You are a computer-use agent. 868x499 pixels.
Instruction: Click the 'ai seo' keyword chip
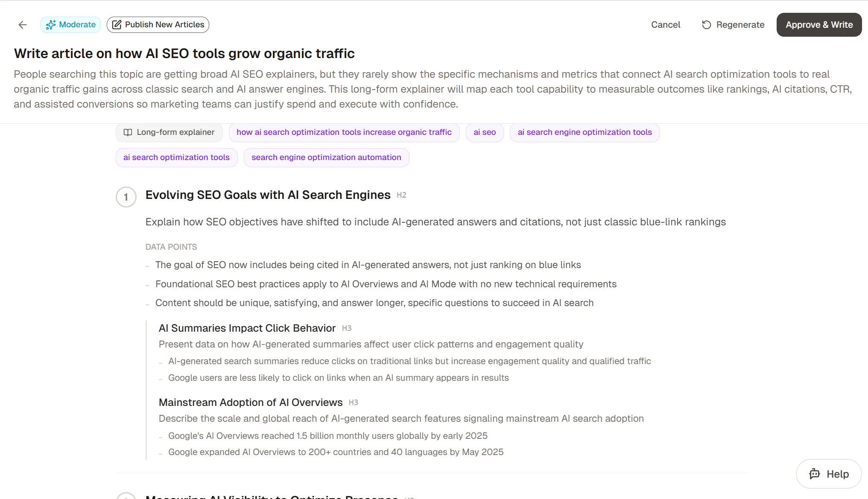tap(485, 132)
